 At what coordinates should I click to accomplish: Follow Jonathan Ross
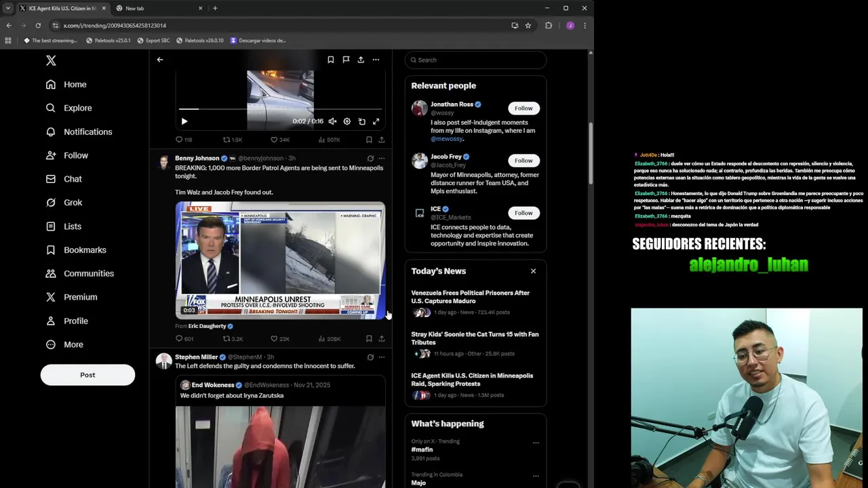[524, 108]
